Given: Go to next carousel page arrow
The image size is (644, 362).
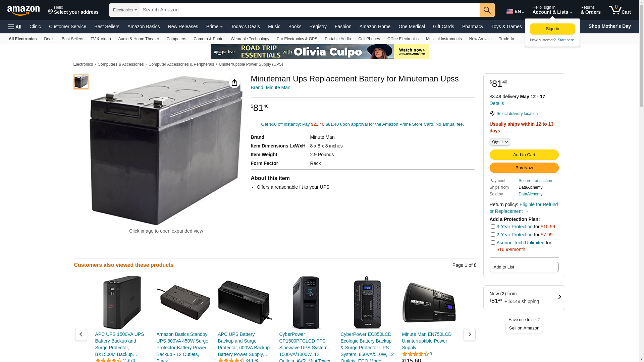Looking at the screenshot, I should [469, 334].
